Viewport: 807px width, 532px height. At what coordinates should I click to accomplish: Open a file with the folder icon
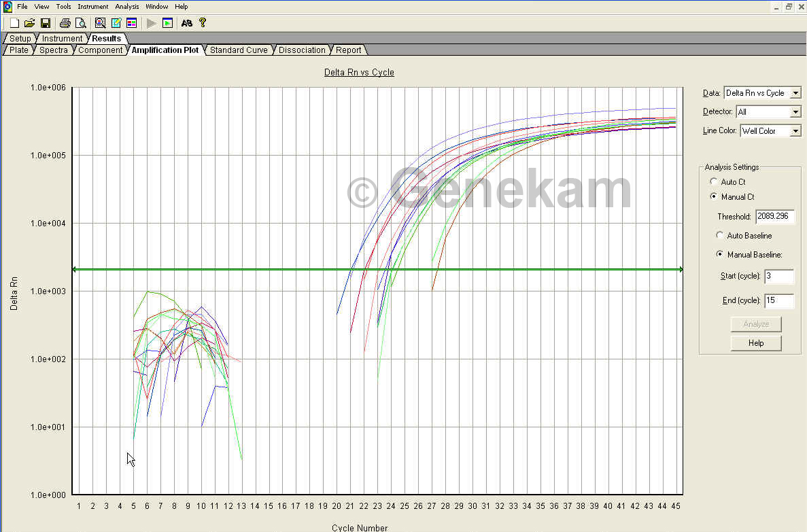pos(30,23)
